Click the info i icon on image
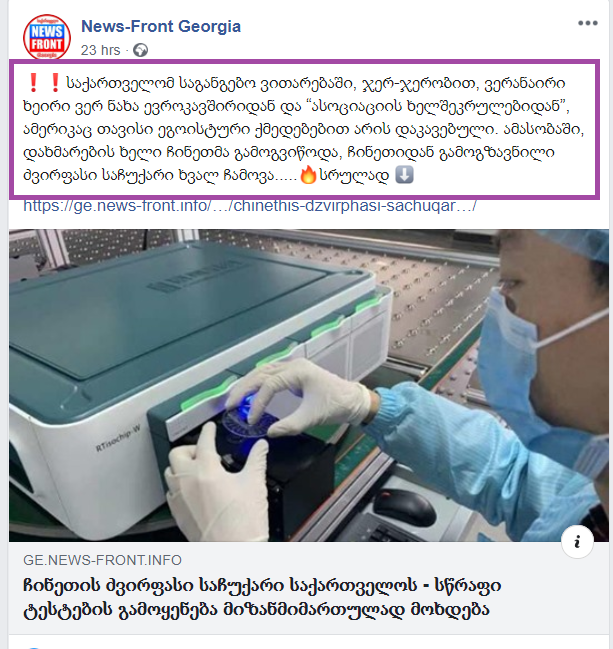Viewport: 613px width, 649px height. pyautogui.click(x=577, y=542)
